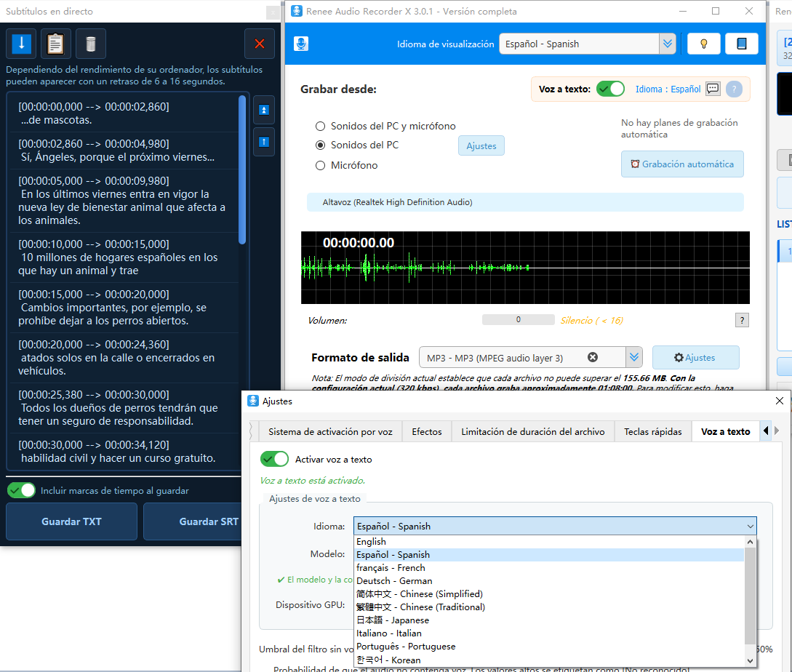Click the audio waveform display
Image resolution: width=792 pixels, height=672 pixels.
(x=525, y=268)
